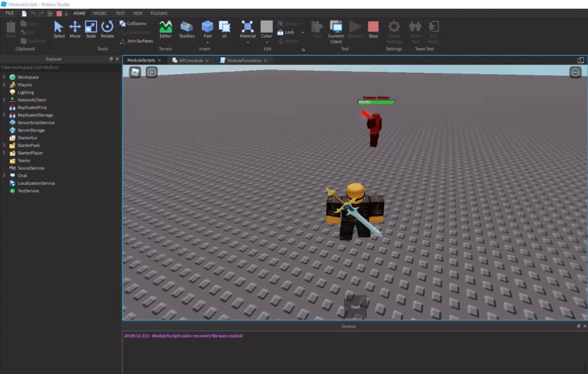The width and height of the screenshot is (588, 374).
Task: Click the new file icon in quick access bar
Action: [x=24, y=14]
